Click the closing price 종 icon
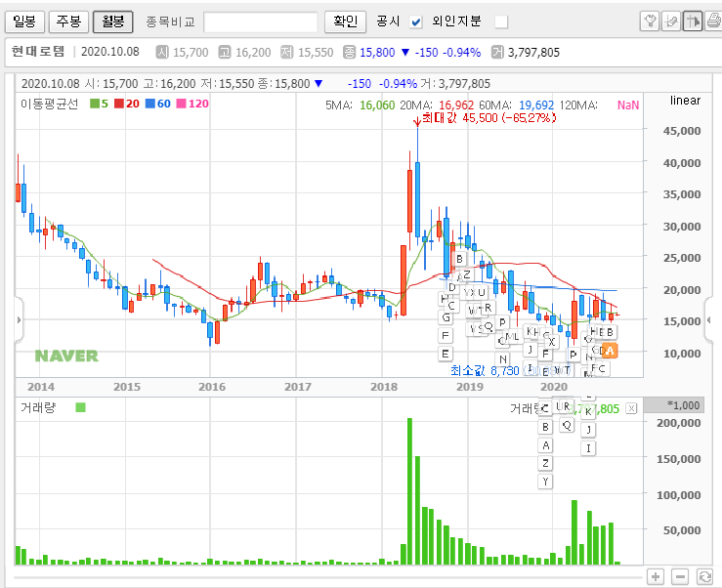The image size is (722, 588). pos(349,52)
